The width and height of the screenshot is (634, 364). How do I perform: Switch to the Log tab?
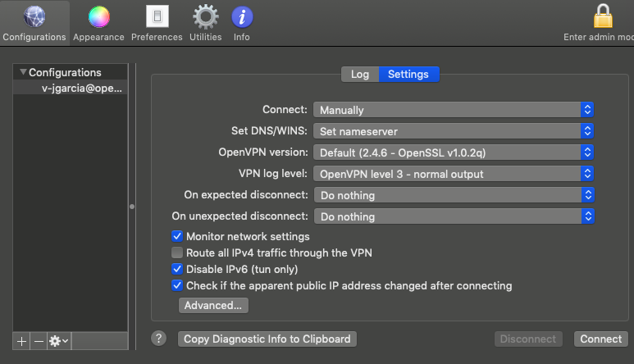(360, 75)
